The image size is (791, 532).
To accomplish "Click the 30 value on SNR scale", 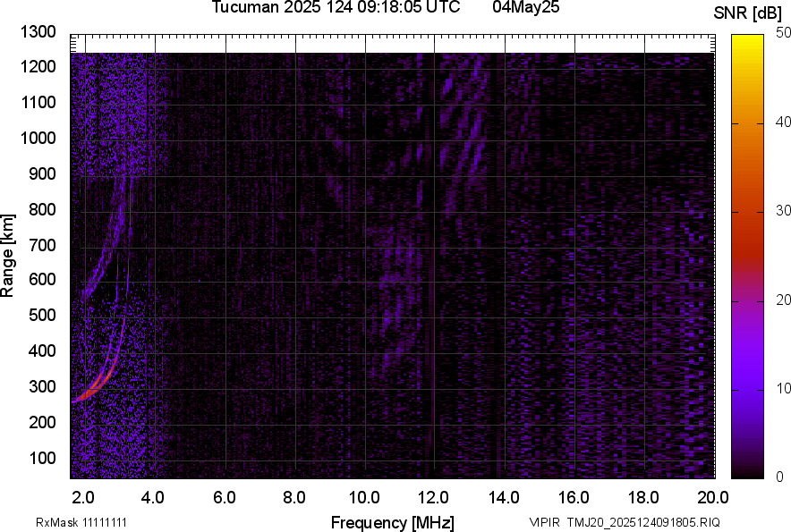I will (784, 210).
